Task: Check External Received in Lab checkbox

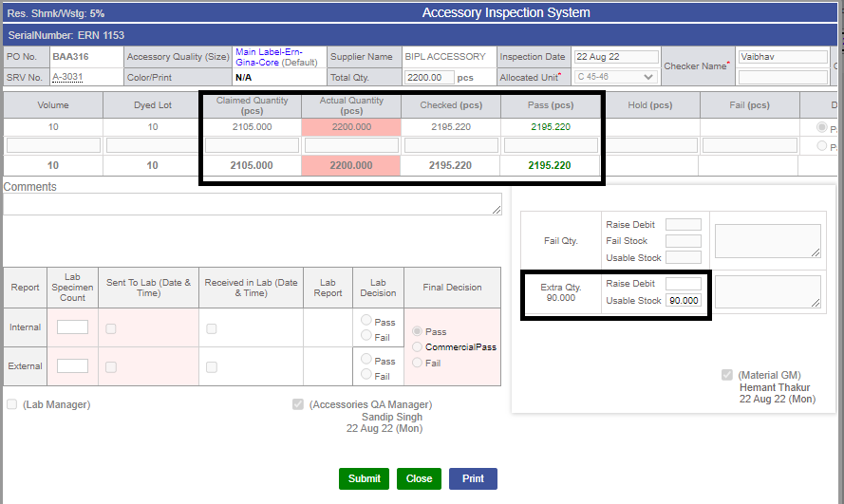Action: click(x=212, y=366)
